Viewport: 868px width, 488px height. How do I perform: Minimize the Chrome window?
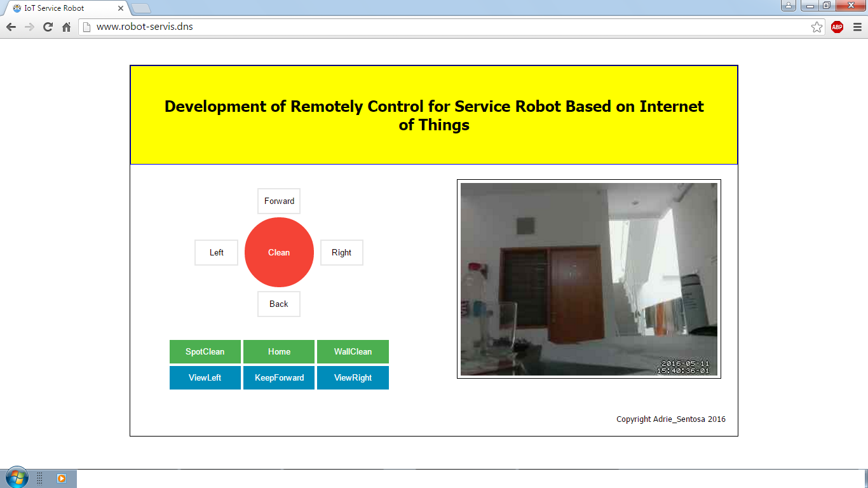point(810,6)
